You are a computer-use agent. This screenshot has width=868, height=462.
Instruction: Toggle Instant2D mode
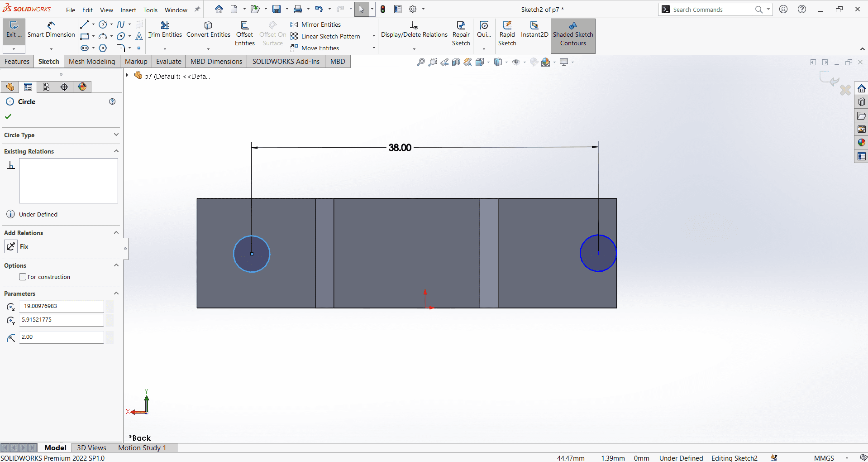coord(534,30)
